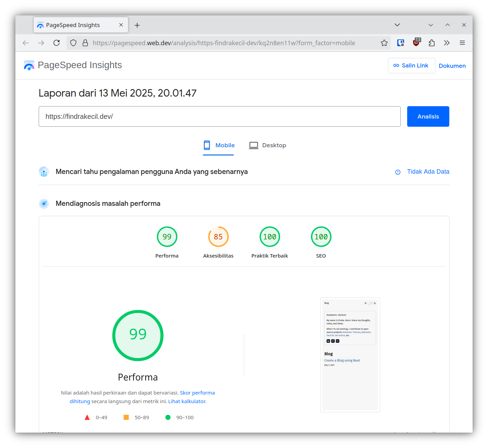Image resolution: width=488 pixels, height=448 pixels.
Task: Go back using the browser back arrow
Action: pos(26,43)
